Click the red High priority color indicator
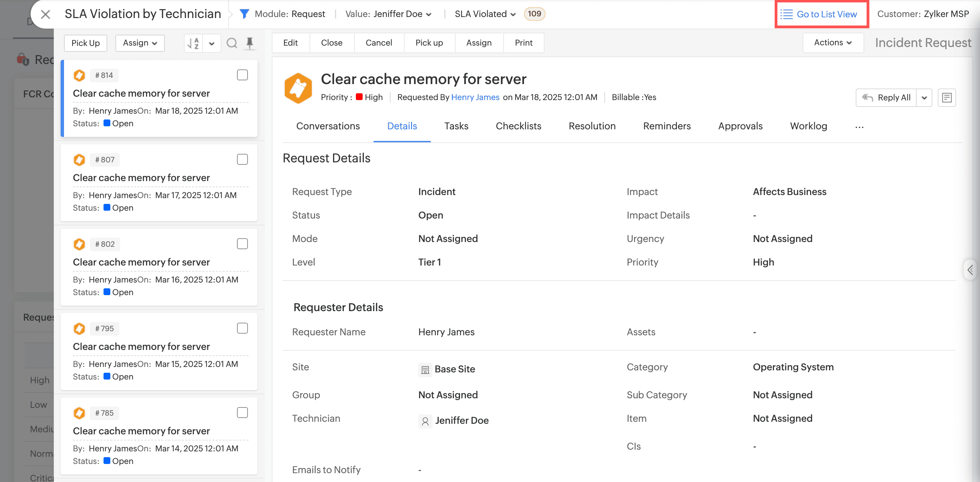Screen dimensions: 980x482 [359, 97]
